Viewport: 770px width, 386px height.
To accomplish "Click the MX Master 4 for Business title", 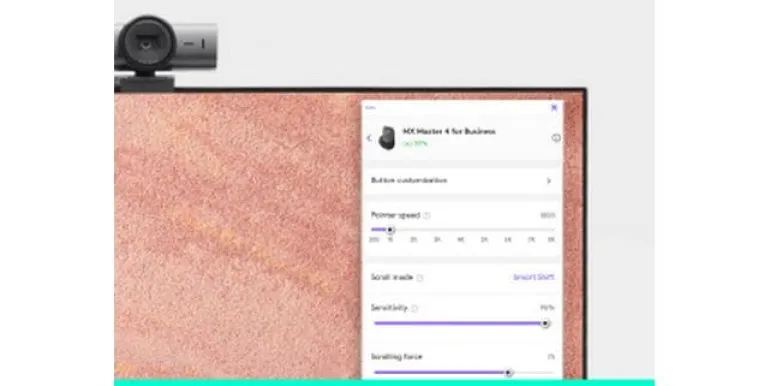I will pos(449,131).
